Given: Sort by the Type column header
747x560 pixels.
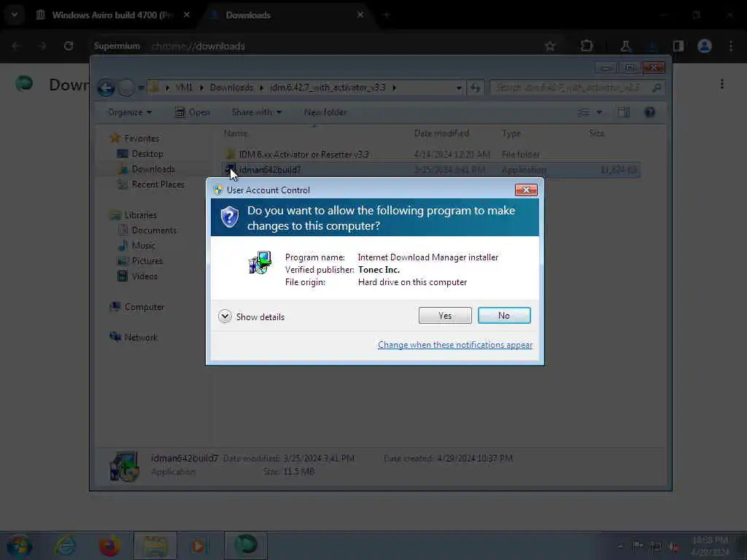Looking at the screenshot, I should click(511, 133).
